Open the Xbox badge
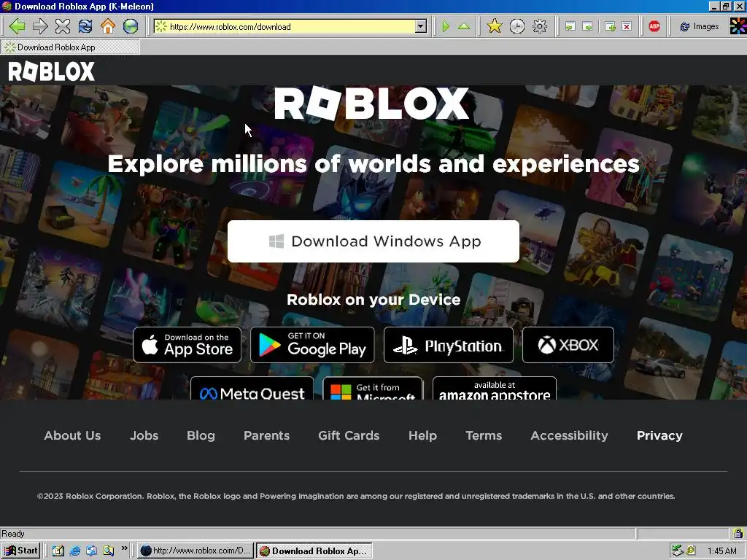Screen dimensions: 747x560 coord(568,345)
